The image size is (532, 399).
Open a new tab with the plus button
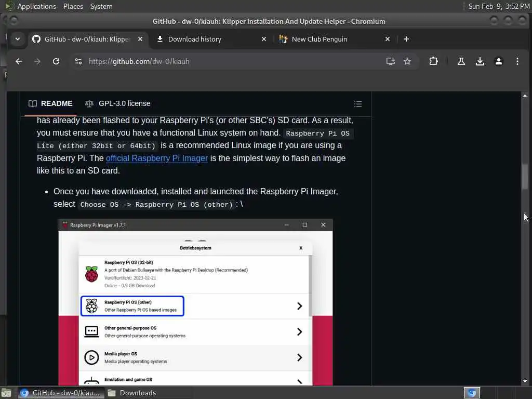pos(406,39)
